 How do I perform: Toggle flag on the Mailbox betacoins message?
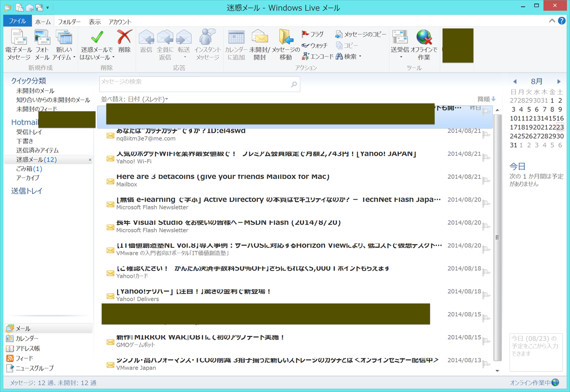tap(486, 181)
